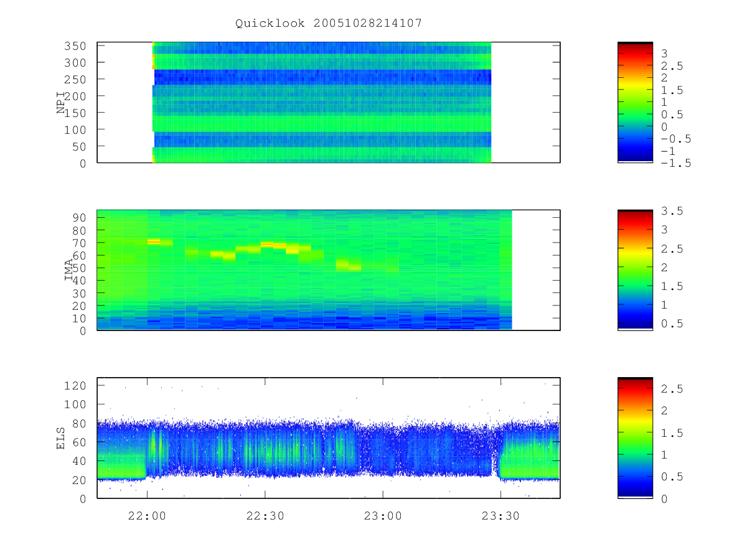Viewport: 747px width, 560px height.
Task: Click the -1 label on NPI colorbar
Action: [x=668, y=151]
